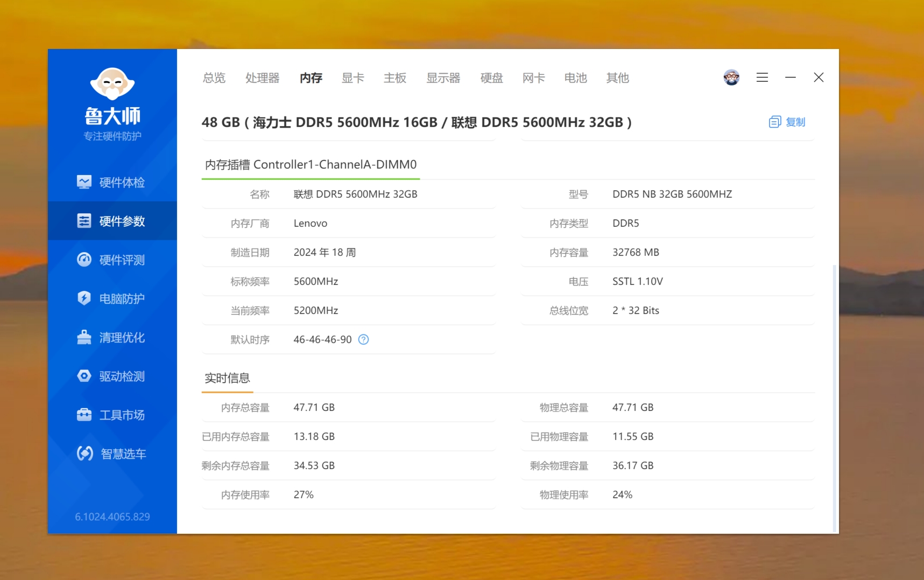The image size is (924, 580).
Task: Click the 27% memory usage value
Action: [304, 494]
